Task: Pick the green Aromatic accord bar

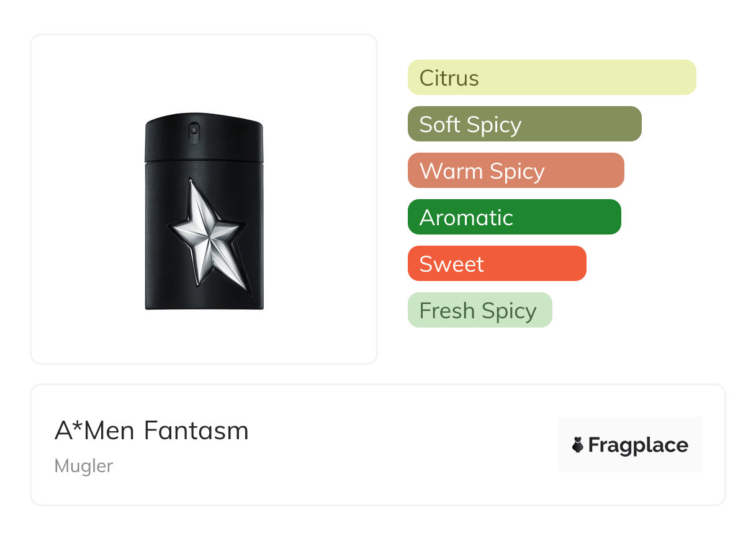Action: (x=514, y=217)
